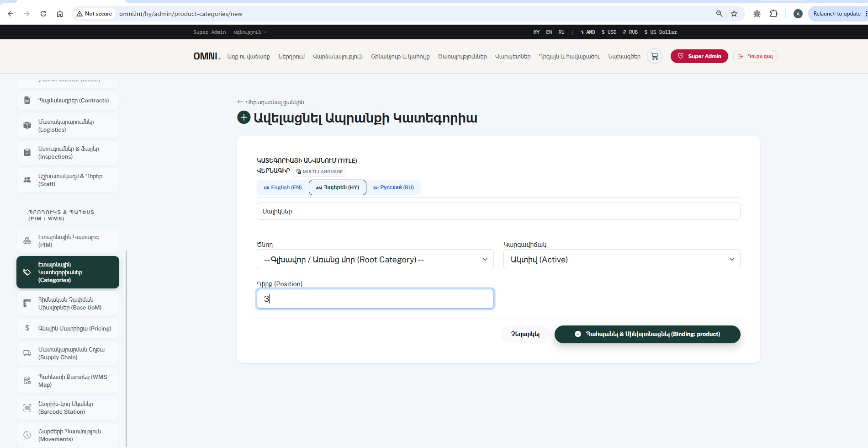Switch to Հայերեն (HY) title tab

(338, 187)
